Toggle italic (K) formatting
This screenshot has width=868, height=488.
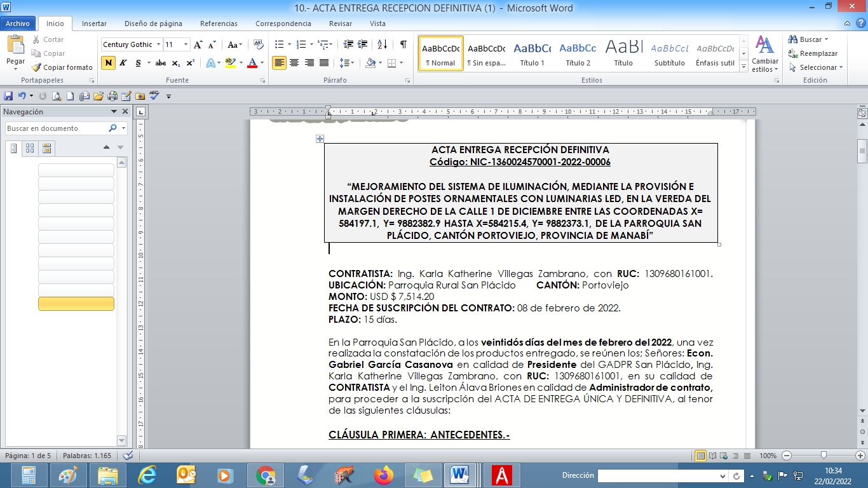[123, 63]
